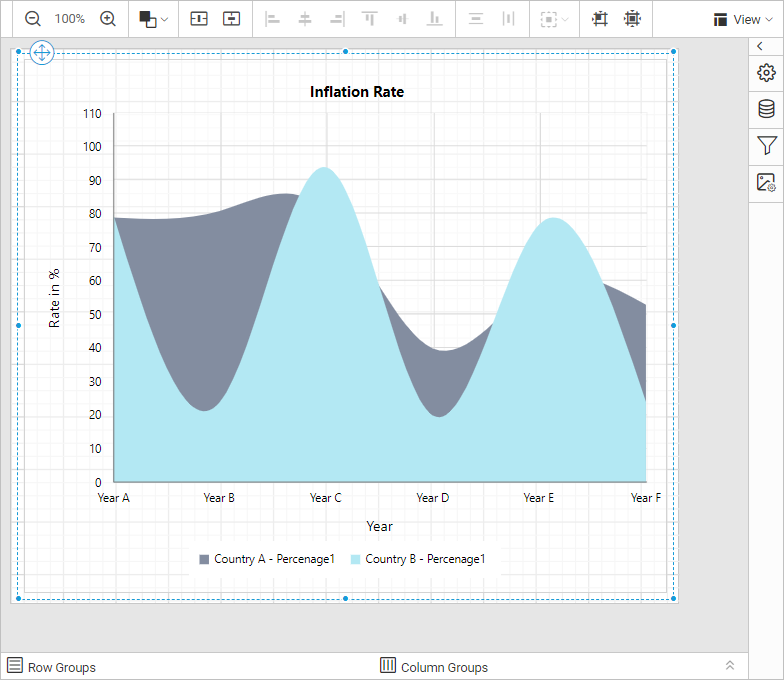784x680 pixels.
Task: Distribute items with equal vertical spacing
Action: pyautogui.click(x=476, y=19)
